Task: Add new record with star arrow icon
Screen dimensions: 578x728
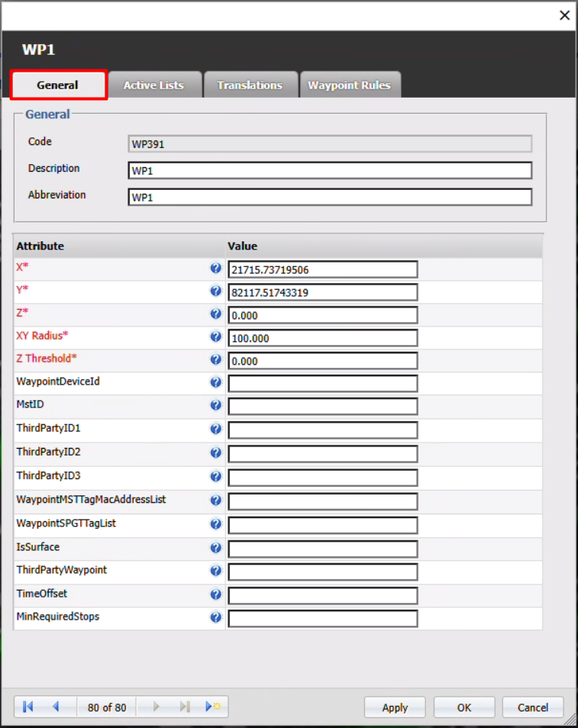Action: (212, 707)
